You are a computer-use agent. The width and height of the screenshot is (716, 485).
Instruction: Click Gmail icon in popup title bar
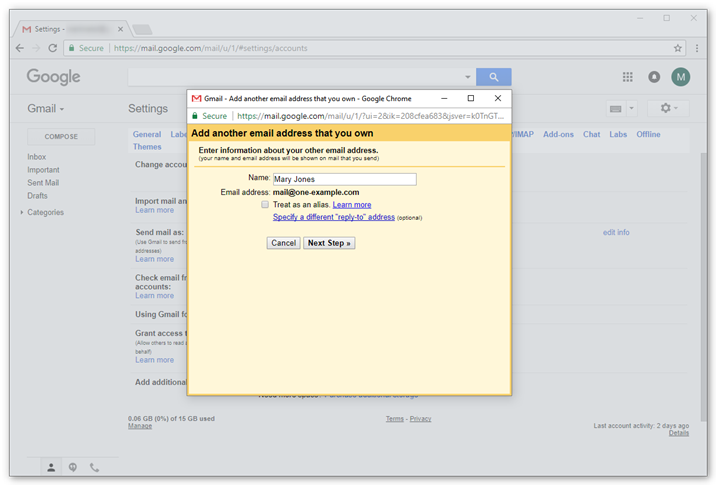(196, 99)
